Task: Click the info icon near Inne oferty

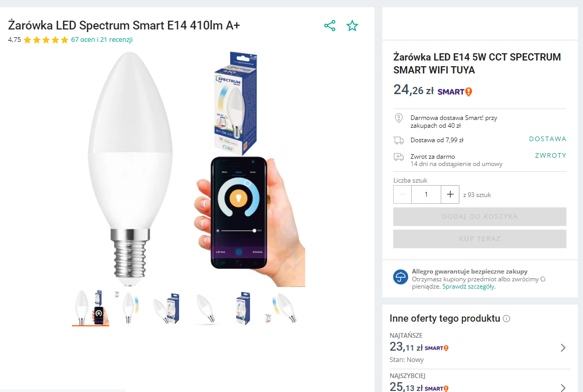Action: click(506, 319)
